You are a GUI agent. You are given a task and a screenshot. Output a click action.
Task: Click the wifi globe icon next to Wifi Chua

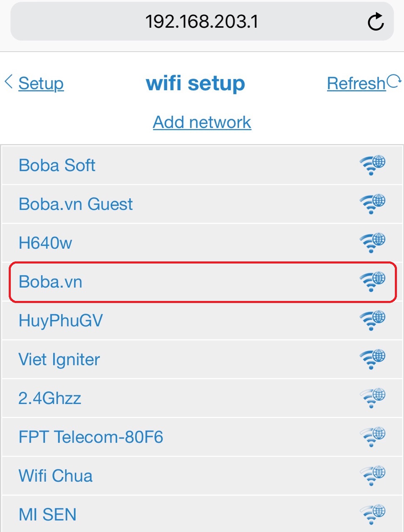[x=372, y=475]
